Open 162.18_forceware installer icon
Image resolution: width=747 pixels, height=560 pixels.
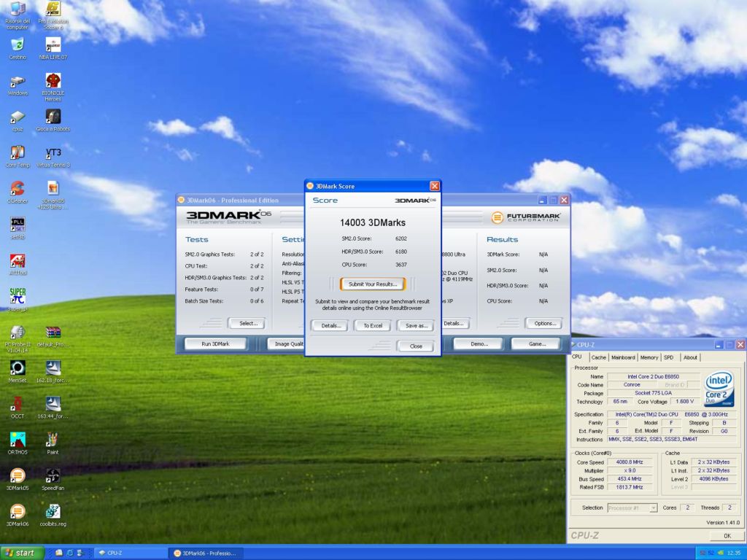click(53, 371)
